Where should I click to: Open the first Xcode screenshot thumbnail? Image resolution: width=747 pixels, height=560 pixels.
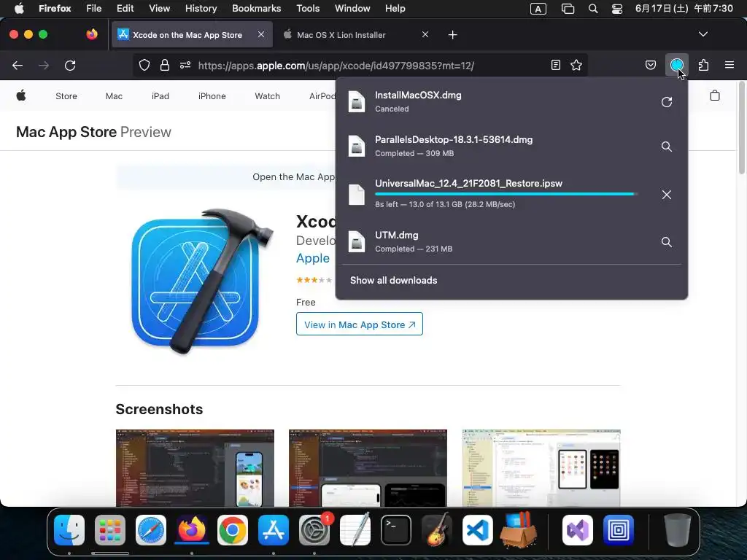click(195, 468)
